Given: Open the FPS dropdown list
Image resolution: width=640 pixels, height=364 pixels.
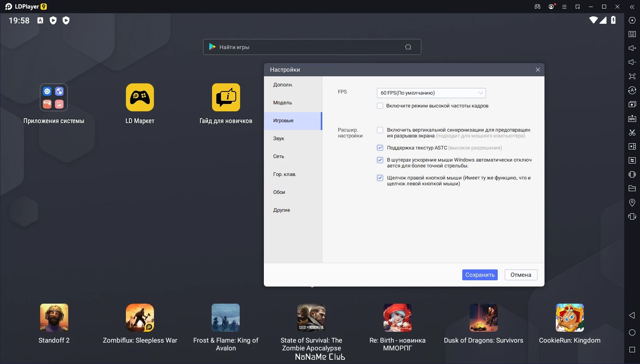Looking at the screenshot, I should click(x=431, y=93).
